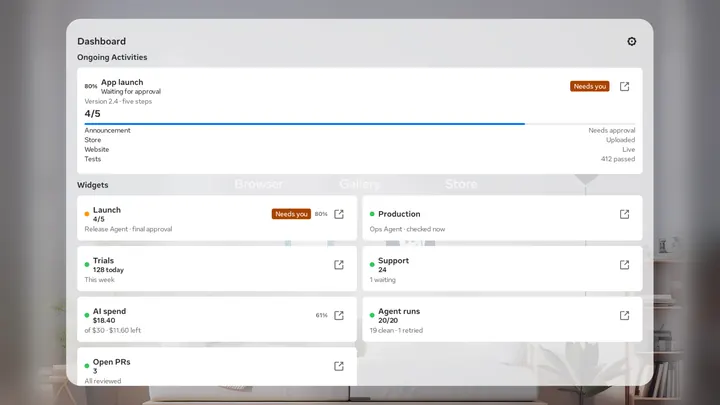Click the 412 passed status text

point(618,159)
